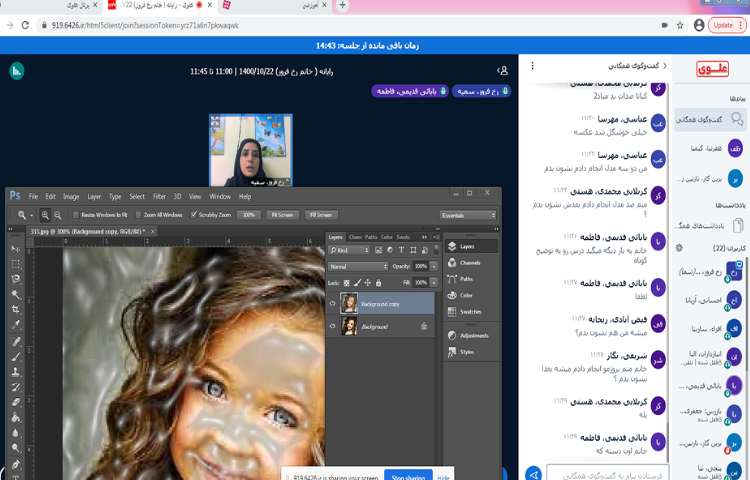Reload the browser page
This screenshot has height=480, width=750.
[25, 25]
